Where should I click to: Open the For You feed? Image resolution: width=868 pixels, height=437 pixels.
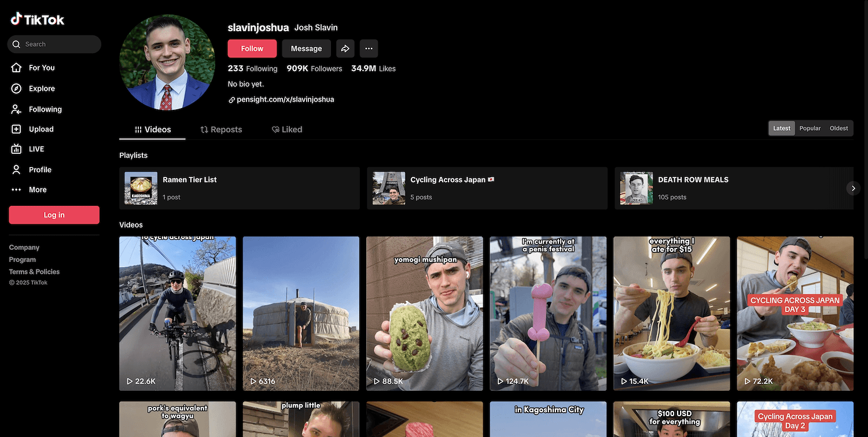[41, 68]
